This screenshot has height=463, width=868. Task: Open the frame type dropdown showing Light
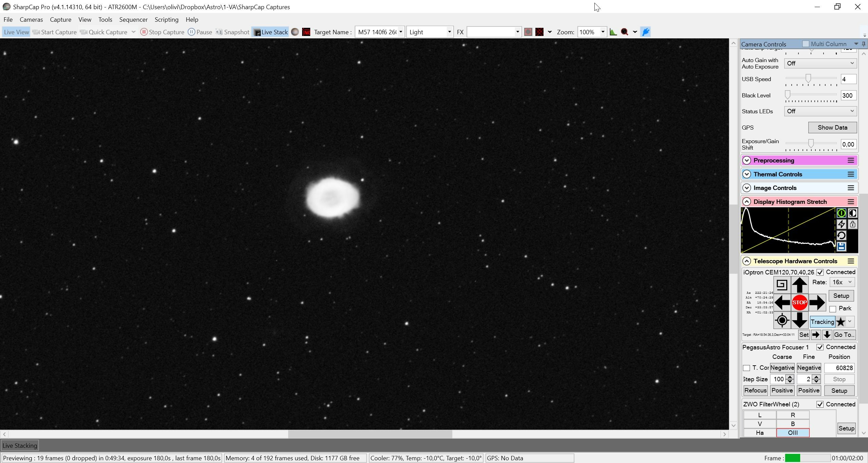click(x=449, y=32)
